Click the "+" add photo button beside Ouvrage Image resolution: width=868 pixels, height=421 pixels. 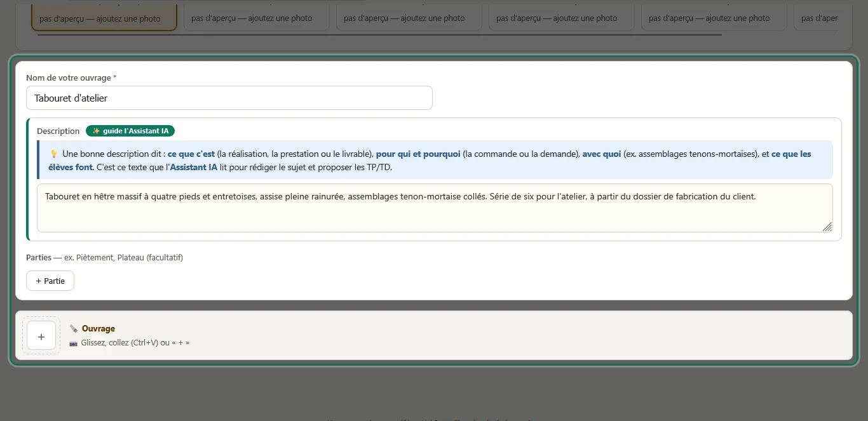point(41,335)
